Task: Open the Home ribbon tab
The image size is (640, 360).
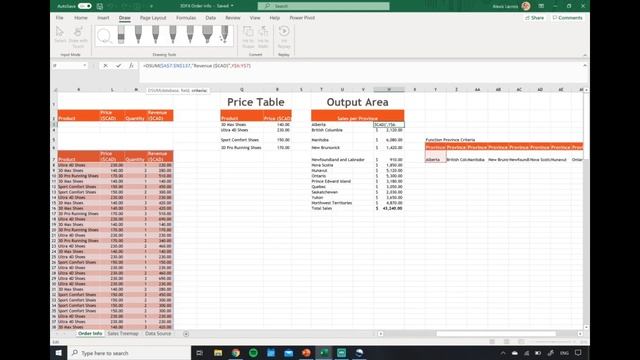Action: click(81, 18)
